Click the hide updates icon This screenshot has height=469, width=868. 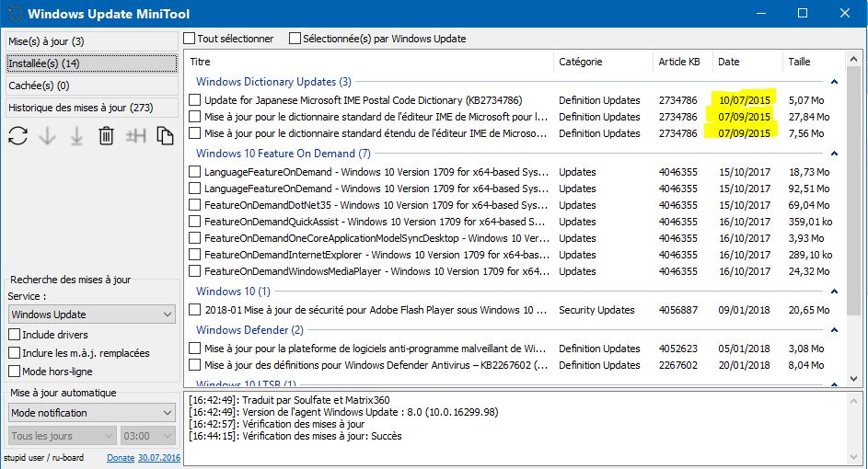(x=135, y=135)
